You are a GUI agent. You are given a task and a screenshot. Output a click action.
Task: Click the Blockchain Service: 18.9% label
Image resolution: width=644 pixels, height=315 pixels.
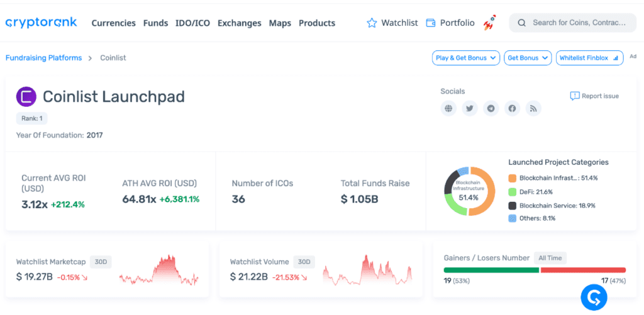tap(557, 206)
